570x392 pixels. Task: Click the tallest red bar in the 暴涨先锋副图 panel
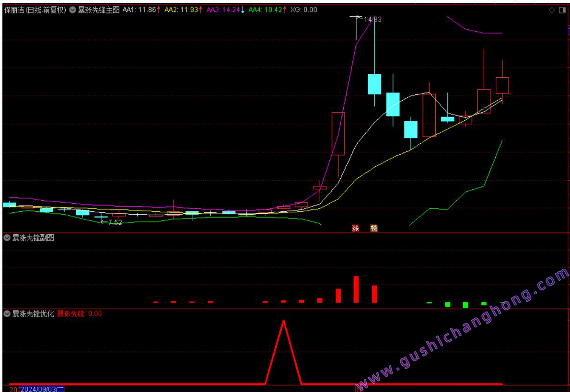[356, 289]
